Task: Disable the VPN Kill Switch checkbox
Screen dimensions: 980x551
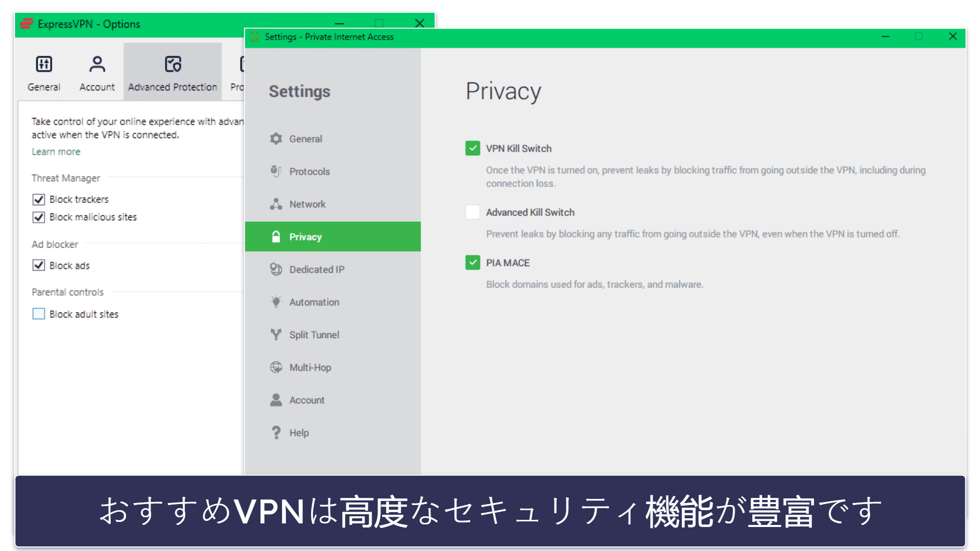Action: (x=472, y=148)
